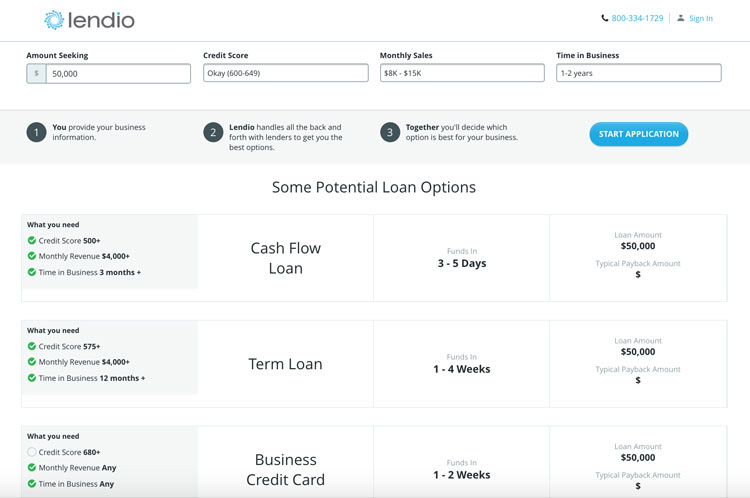Click the Lendio swirl logo icon

[x=54, y=20]
